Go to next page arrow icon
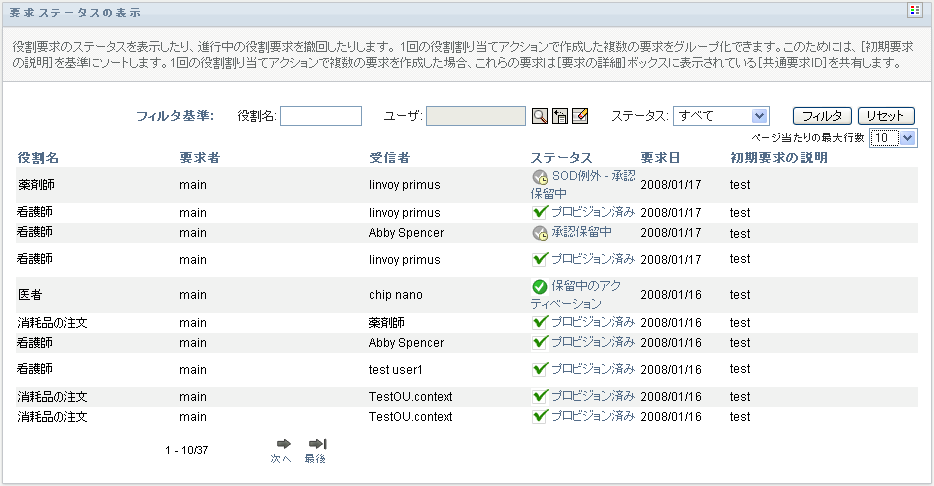Screen dimensions: 934x486 pos(283,444)
